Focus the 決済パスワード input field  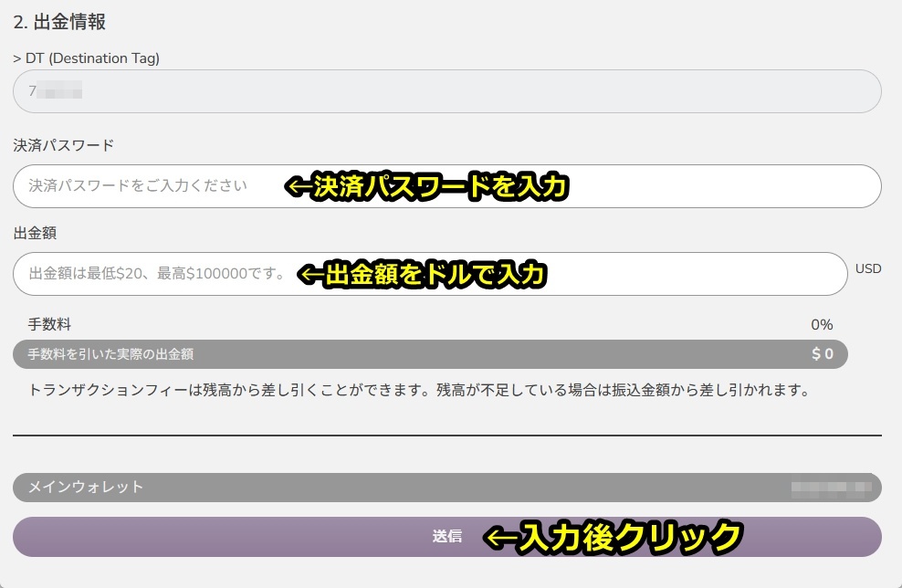[x=447, y=186]
